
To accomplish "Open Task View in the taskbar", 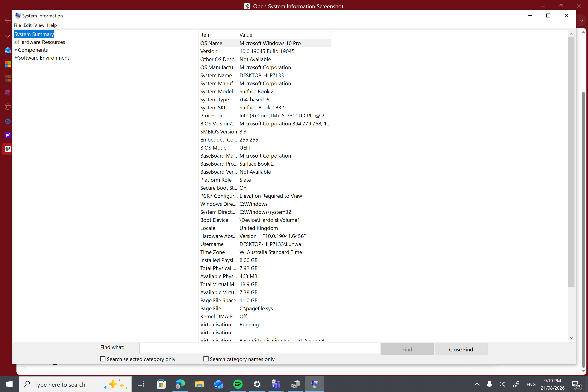I will [141, 384].
